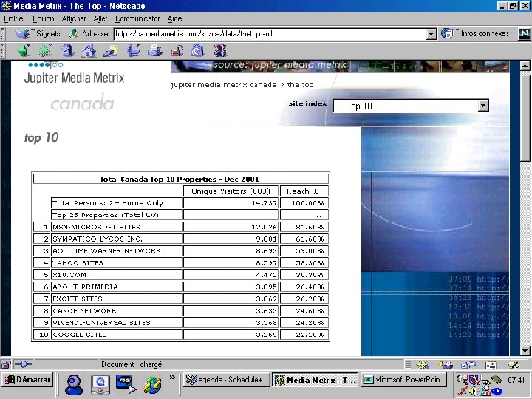This screenshot has height=399, width=532.
Task: Open Composer from the component bar
Action: [514, 365]
